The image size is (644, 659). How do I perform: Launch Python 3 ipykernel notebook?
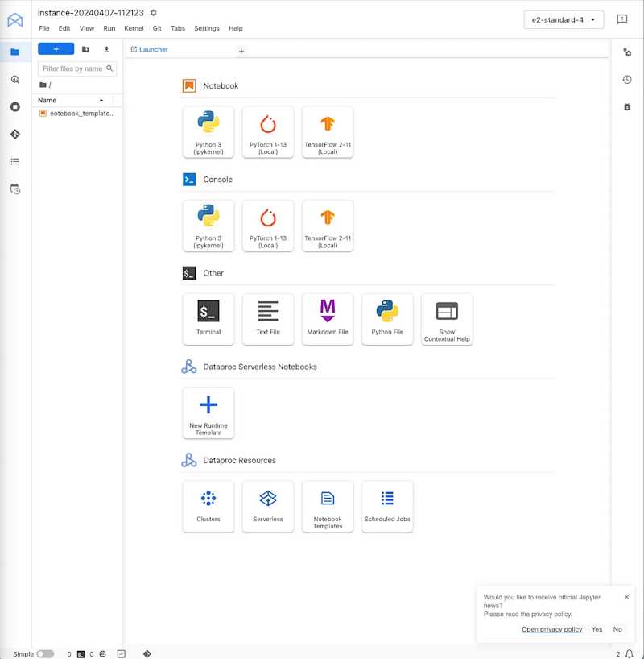pyautogui.click(x=208, y=132)
